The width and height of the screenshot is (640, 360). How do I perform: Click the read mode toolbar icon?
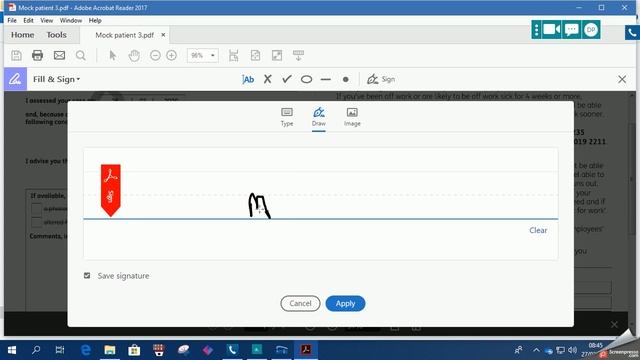point(298,56)
